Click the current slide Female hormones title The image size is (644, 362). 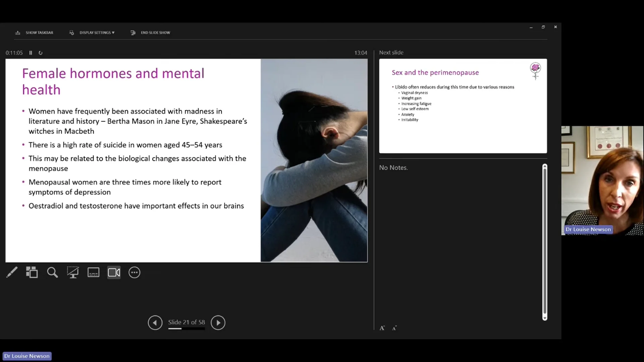(x=113, y=81)
